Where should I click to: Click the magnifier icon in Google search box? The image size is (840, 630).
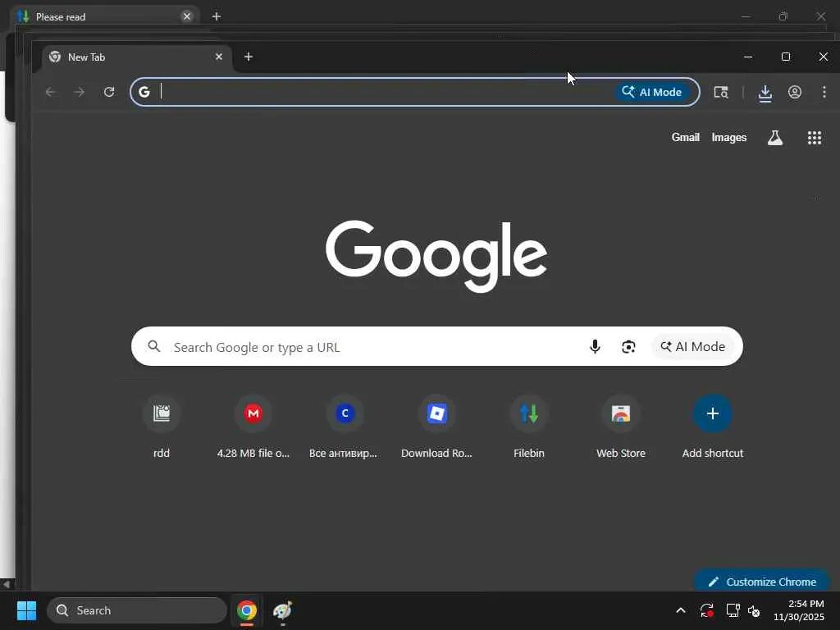(x=154, y=347)
